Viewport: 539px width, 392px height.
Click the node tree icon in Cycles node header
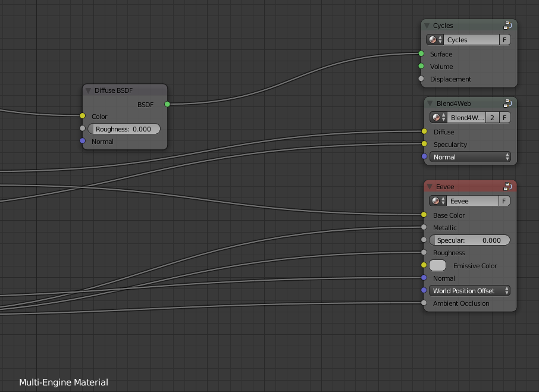(x=507, y=25)
